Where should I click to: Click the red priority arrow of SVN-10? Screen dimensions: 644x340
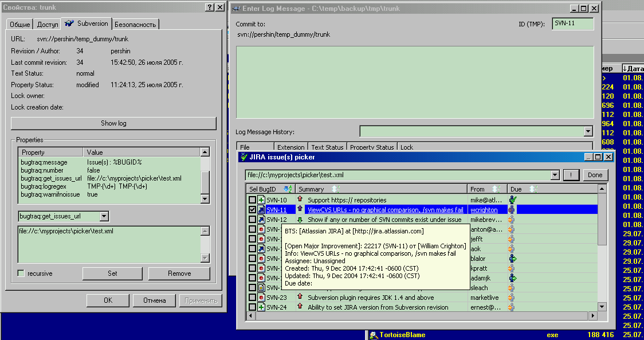click(300, 199)
